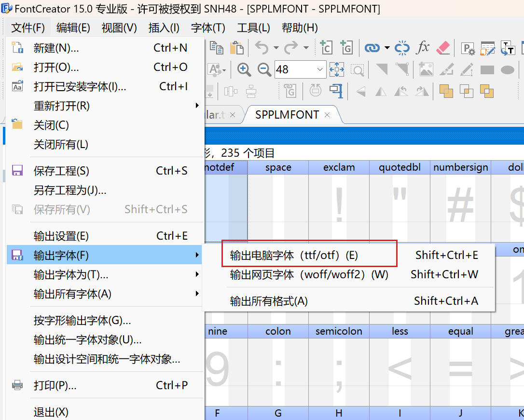Select 打开(O)... menu entry
524x420 pixels.
104,68
